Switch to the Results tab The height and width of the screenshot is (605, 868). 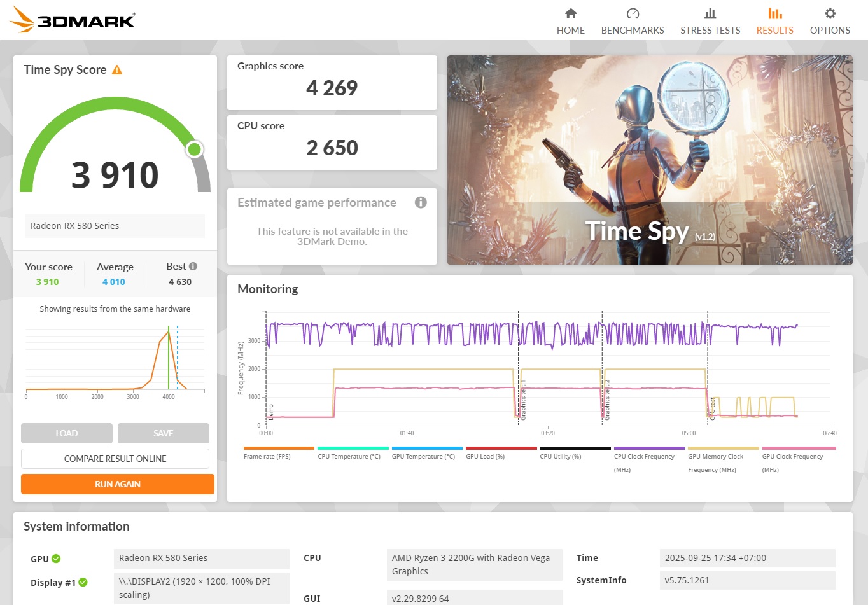tap(774, 21)
